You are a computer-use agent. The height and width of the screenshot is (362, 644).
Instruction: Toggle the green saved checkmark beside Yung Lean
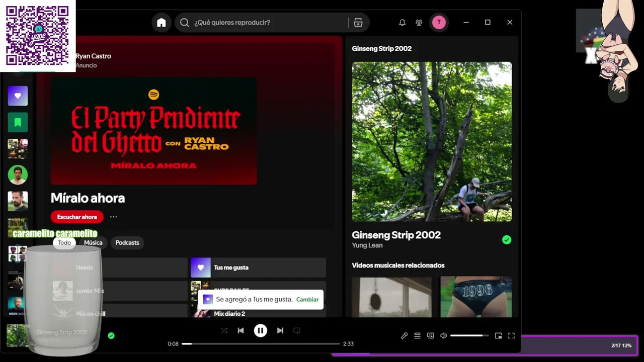pos(507,240)
